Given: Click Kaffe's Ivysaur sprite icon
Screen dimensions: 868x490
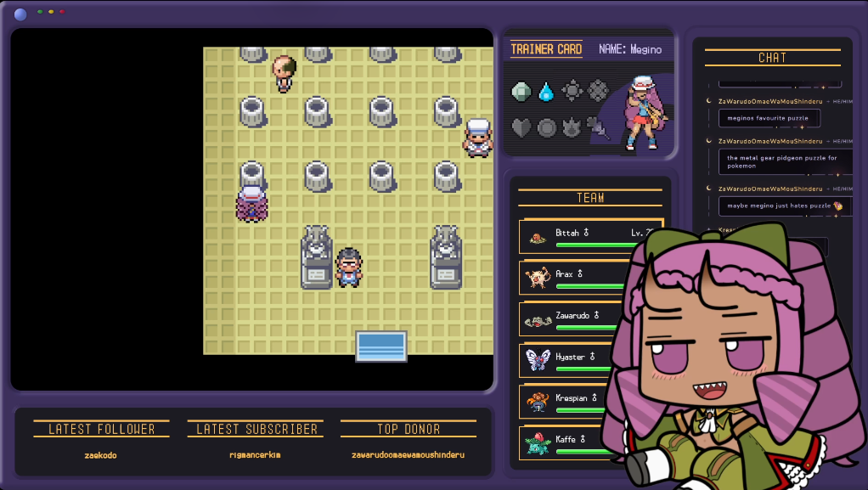Looking at the screenshot, I should click(538, 443).
